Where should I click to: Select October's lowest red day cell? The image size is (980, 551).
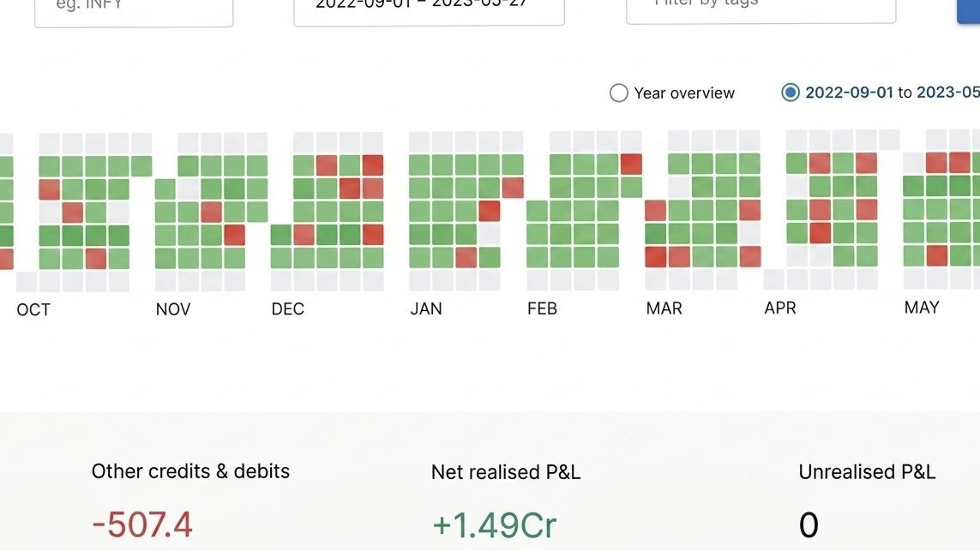pyautogui.click(x=96, y=258)
